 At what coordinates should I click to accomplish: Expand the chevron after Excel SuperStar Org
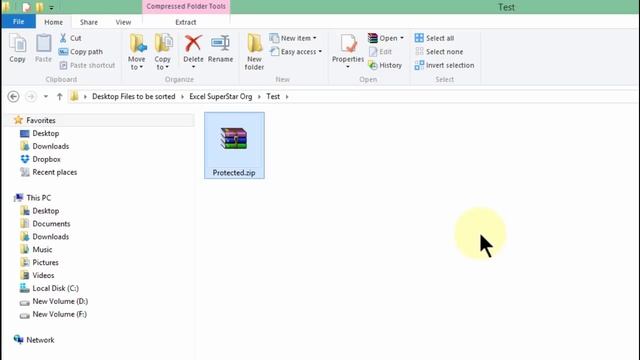[259, 97]
